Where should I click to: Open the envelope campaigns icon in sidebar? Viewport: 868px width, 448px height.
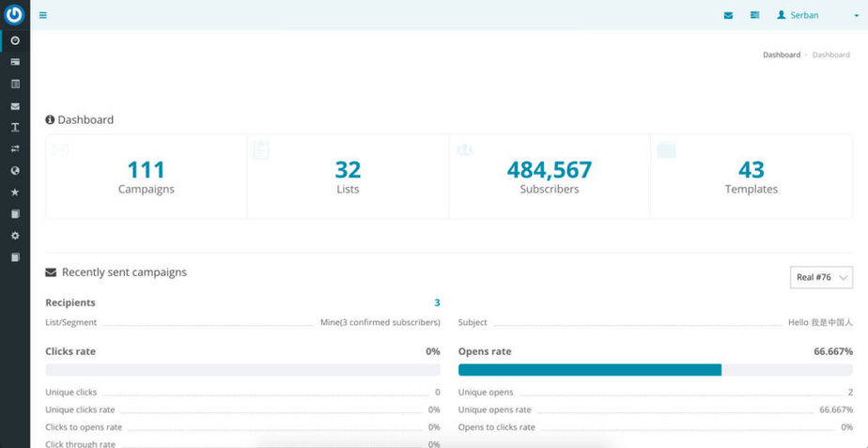[15, 106]
